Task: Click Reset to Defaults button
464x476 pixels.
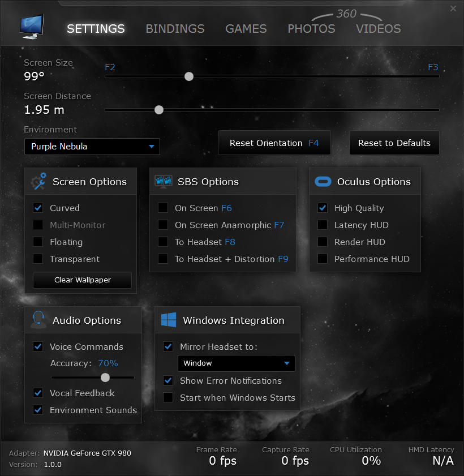Action: [x=394, y=143]
